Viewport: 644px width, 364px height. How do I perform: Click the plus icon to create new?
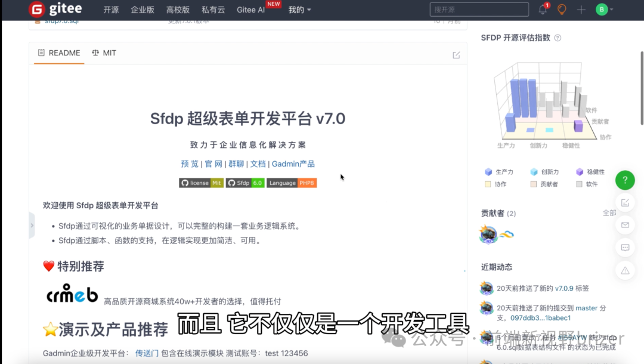coord(581,10)
